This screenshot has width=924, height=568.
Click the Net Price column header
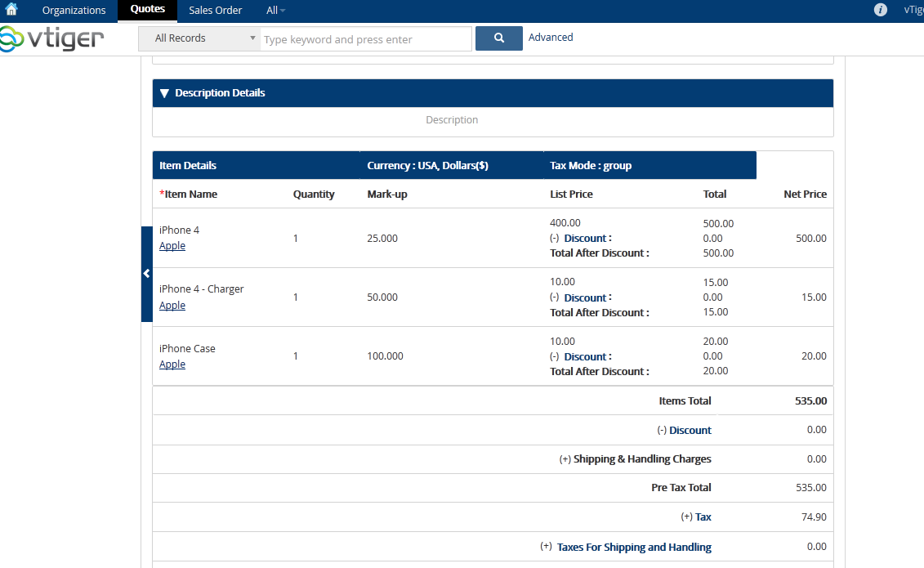coord(805,194)
